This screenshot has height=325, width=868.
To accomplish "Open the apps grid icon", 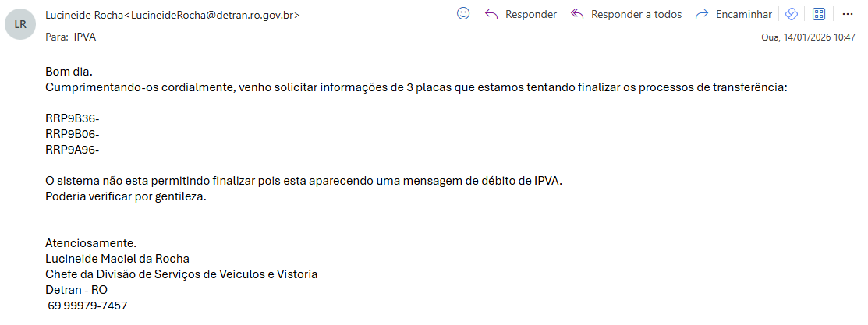I will click(819, 14).
